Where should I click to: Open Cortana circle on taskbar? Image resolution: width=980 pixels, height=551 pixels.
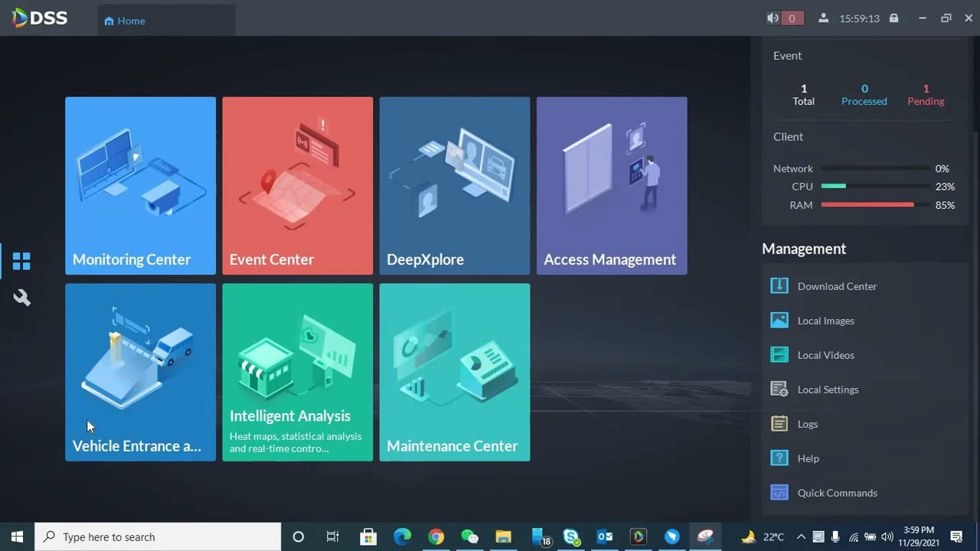[299, 536]
